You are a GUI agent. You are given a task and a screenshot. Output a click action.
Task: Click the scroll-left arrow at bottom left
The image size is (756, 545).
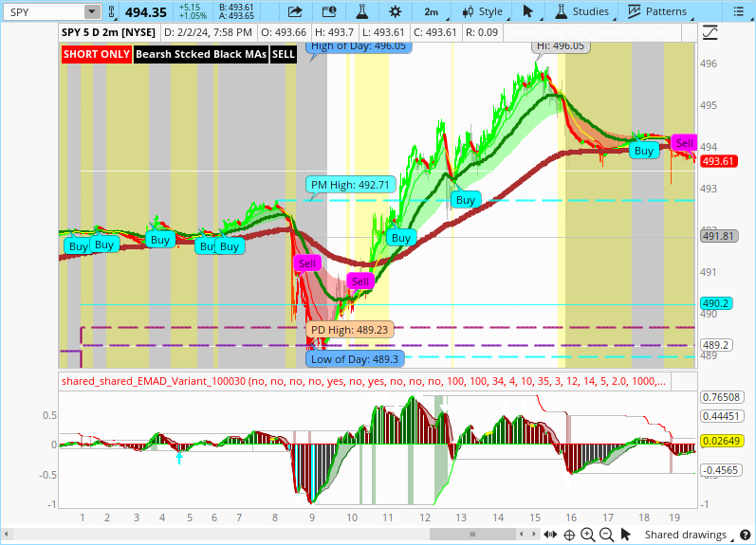7,534
